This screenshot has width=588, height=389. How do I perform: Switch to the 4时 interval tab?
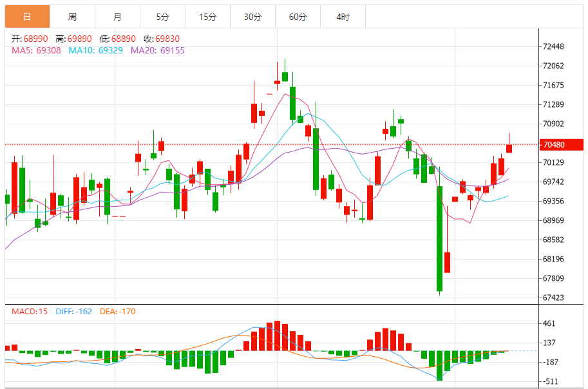[x=343, y=17]
